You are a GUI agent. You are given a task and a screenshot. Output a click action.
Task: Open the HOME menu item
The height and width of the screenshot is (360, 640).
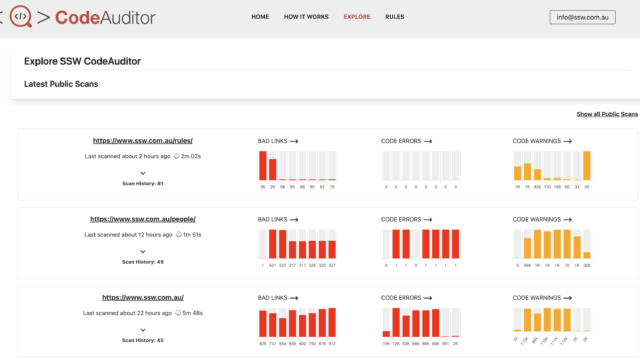coord(260,17)
